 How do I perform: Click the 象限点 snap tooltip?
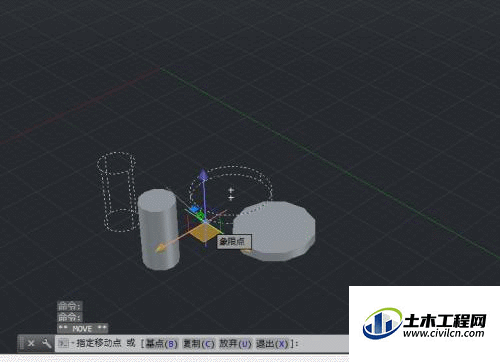(234, 241)
